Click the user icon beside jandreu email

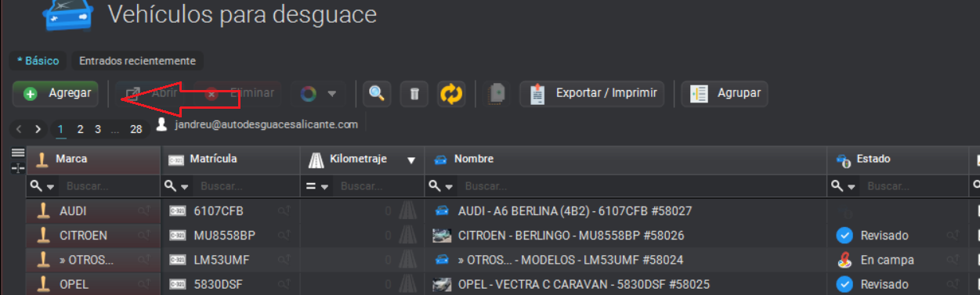point(161,124)
